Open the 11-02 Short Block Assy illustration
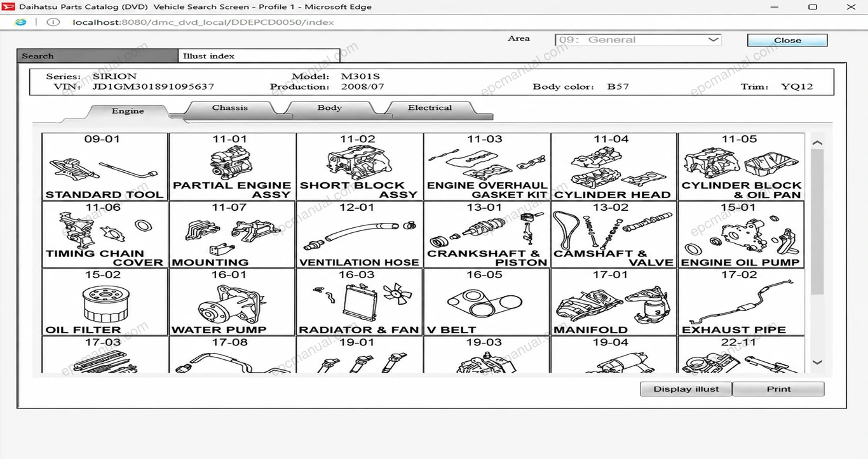 pyautogui.click(x=359, y=167)
